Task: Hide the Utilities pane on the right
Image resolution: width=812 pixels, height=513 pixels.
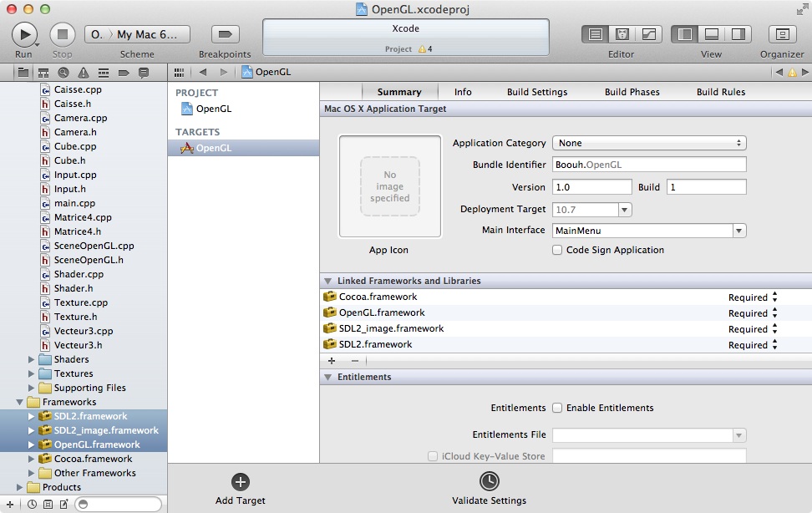Action: tap(738, 34)
